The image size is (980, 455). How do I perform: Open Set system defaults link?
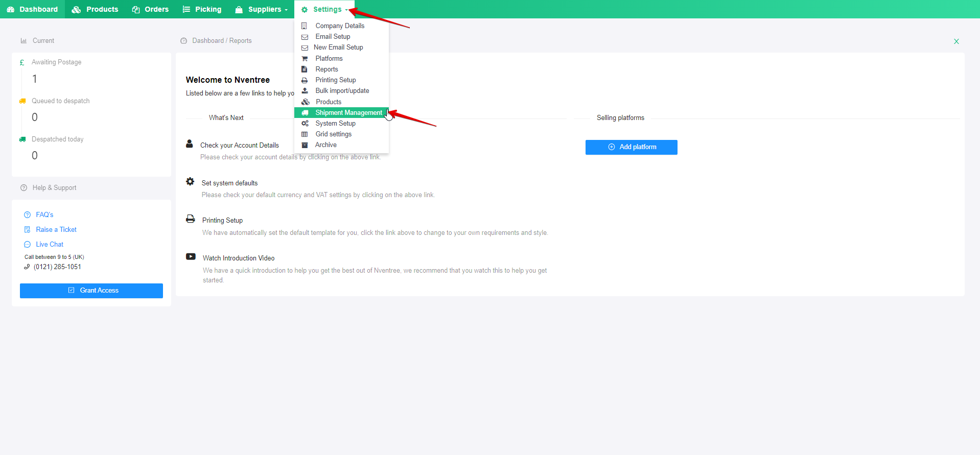pyautogui.click(x=229, y=183)
